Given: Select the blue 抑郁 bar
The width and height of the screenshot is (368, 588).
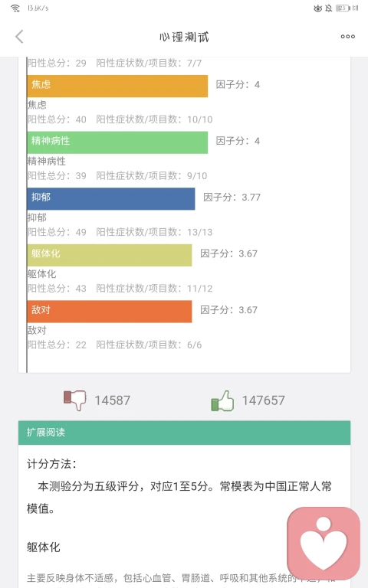Looking at the screenshot, I should [x=111, y=199].
